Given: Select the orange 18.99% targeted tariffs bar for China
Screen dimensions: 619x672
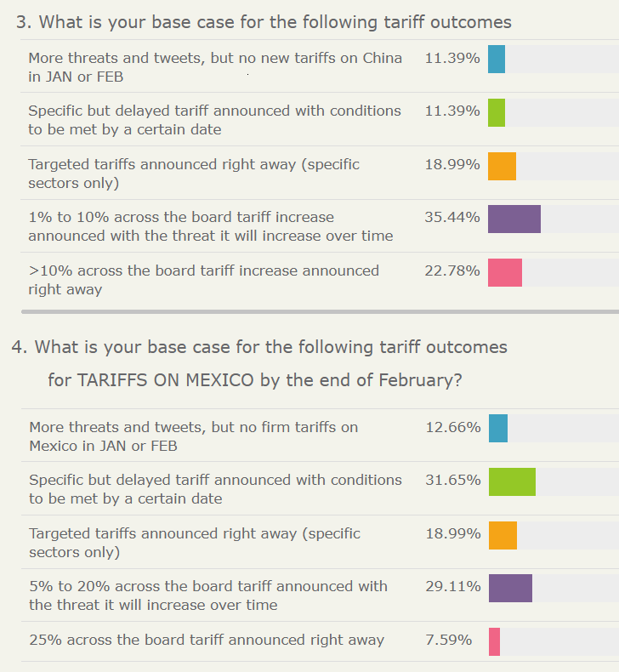Looking at the screenshot, I should [x=502, y=166].
